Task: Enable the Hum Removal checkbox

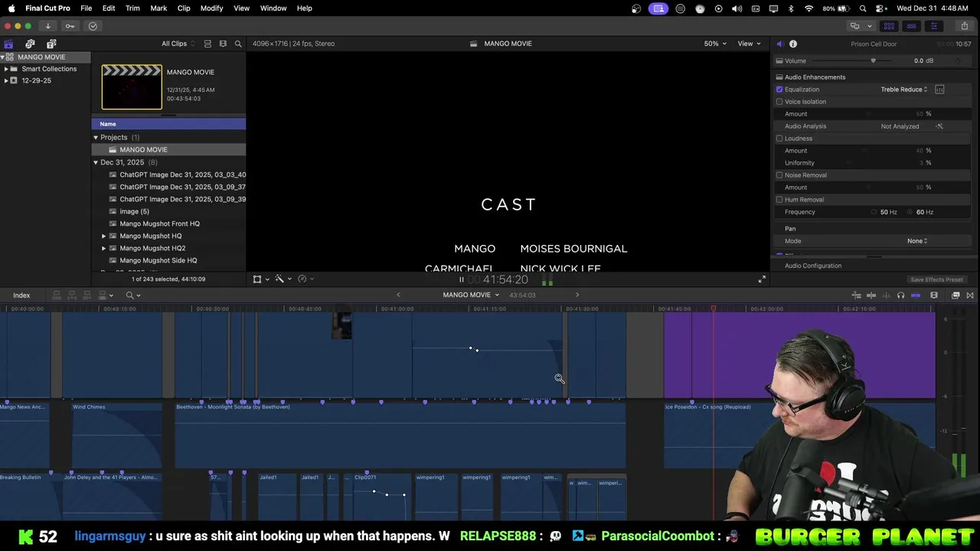Action: [x=779, y=200]
